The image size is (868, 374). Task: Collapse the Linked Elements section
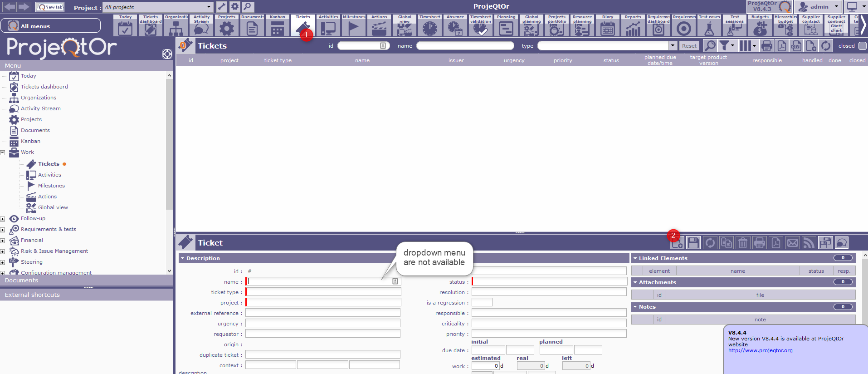[635, 258]
